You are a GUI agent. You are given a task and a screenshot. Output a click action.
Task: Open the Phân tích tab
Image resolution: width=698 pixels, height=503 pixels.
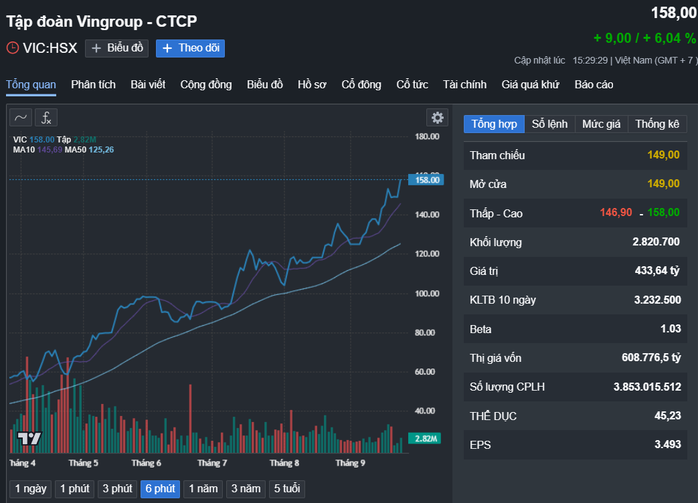click(x=94, y=85)
